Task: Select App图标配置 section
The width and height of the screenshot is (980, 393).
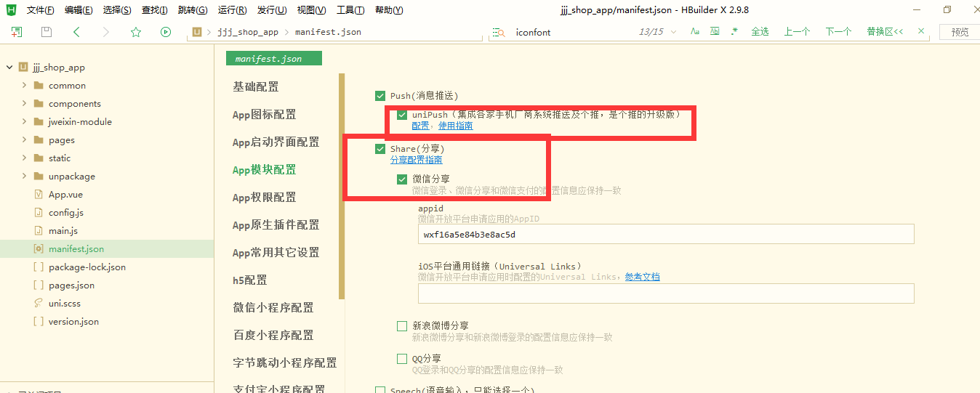Action: click(x=264, y=115)
